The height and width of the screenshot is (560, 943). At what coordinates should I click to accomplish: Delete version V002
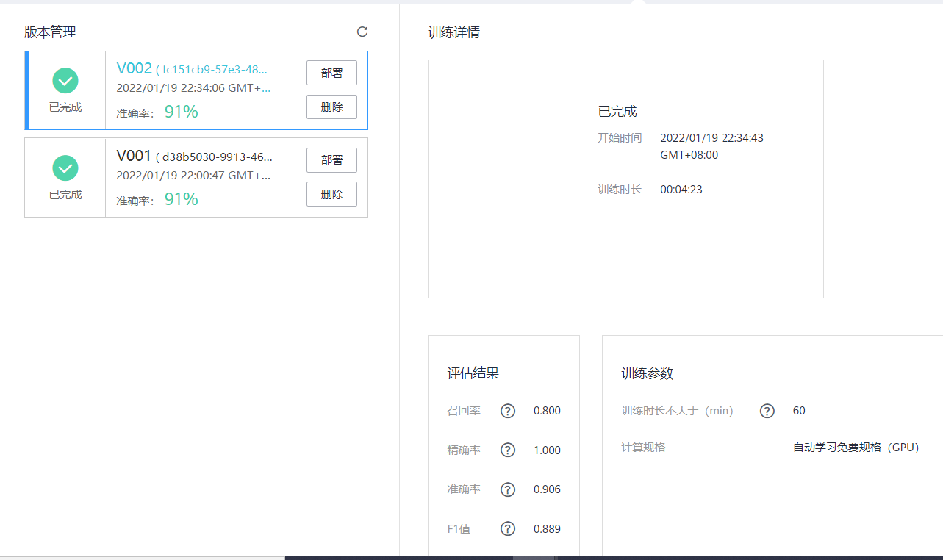coord(331,107)
